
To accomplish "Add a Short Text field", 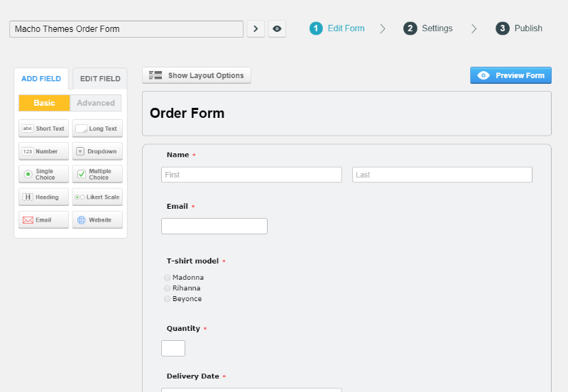I will pyautogui.click(x=43, y=129).
